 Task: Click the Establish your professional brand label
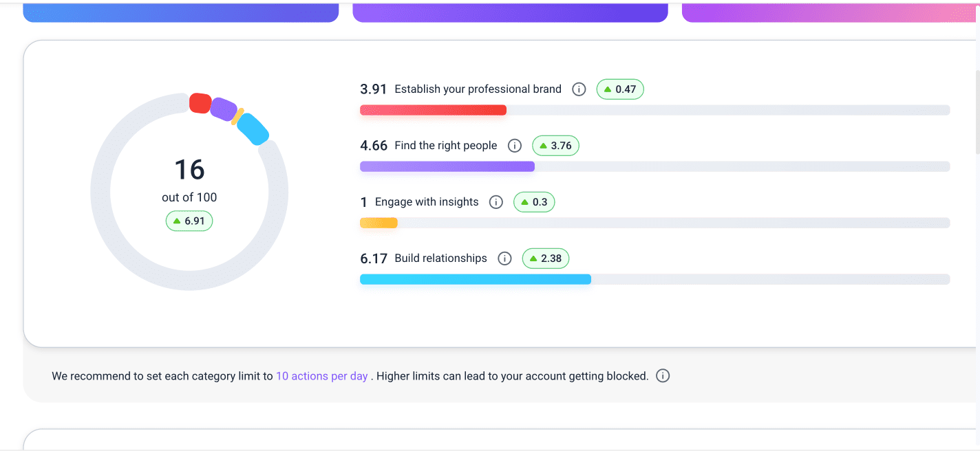(x=478, y=89)
